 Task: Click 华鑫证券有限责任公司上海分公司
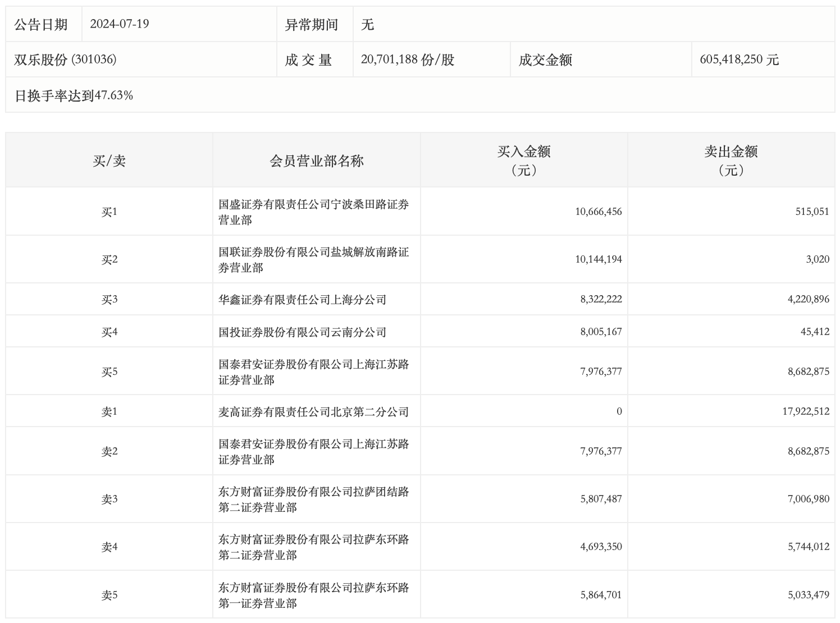[x=302, y=300]
